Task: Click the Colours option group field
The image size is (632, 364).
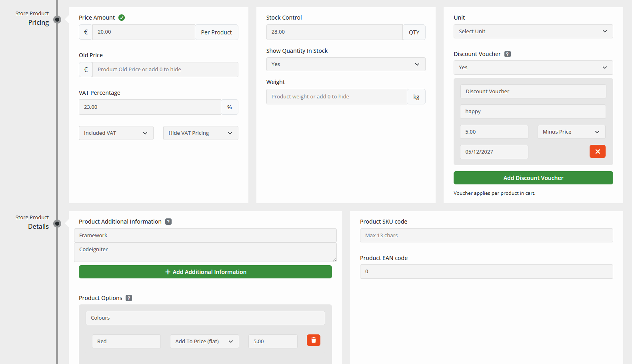Action: pos(205,318)
